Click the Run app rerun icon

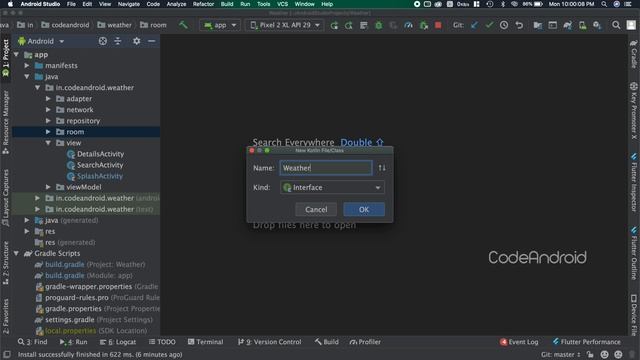point(334,25)
